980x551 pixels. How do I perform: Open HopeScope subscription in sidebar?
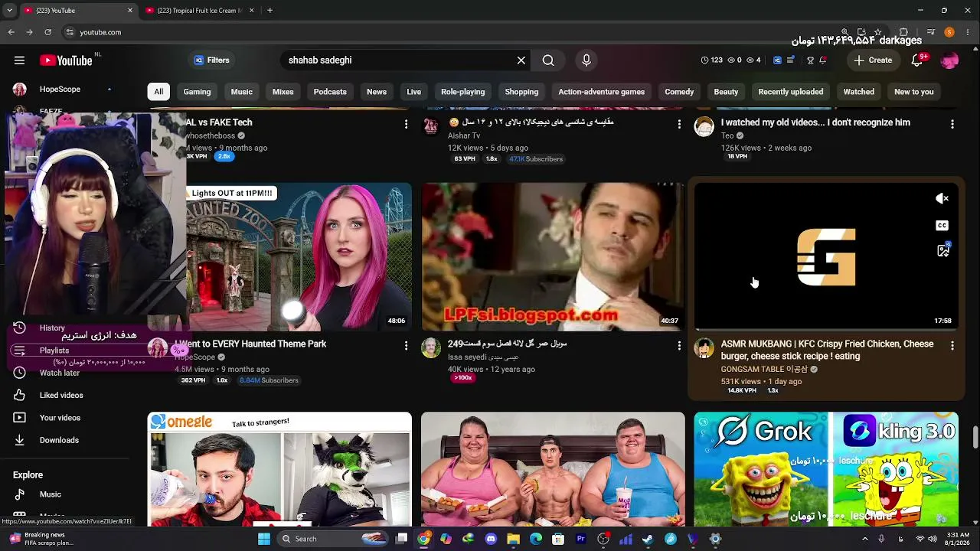pyautogui.click(x=60, y=90)
